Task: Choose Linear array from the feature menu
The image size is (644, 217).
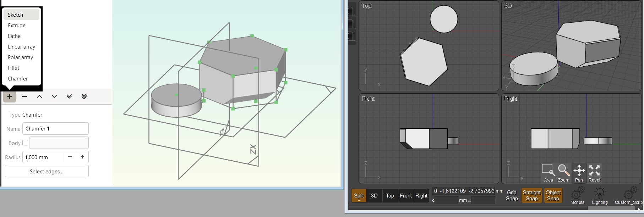Action: tap(21, 47)
